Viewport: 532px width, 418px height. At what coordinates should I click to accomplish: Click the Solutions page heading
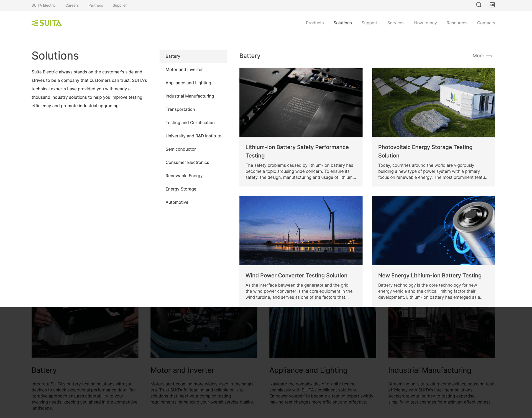pyautogui.click(x=55, y=56)
